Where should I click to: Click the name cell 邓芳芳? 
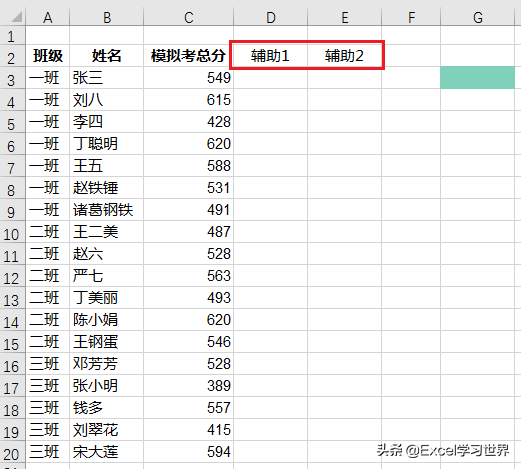click(107, 364)
